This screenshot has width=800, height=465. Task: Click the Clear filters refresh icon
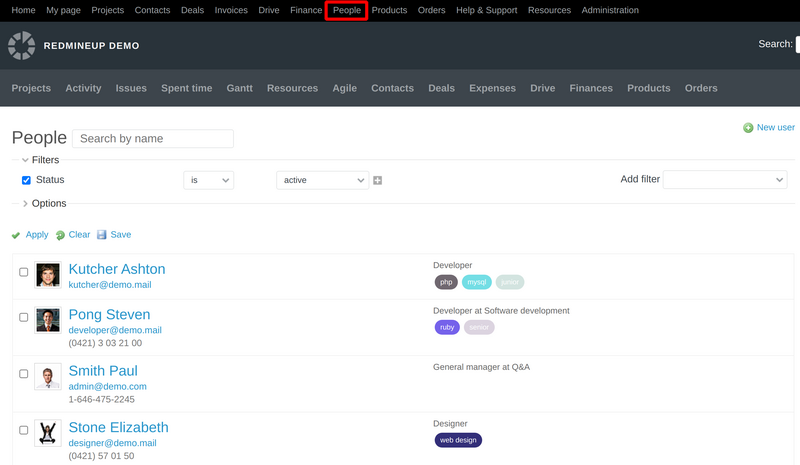tap(61, 235)
